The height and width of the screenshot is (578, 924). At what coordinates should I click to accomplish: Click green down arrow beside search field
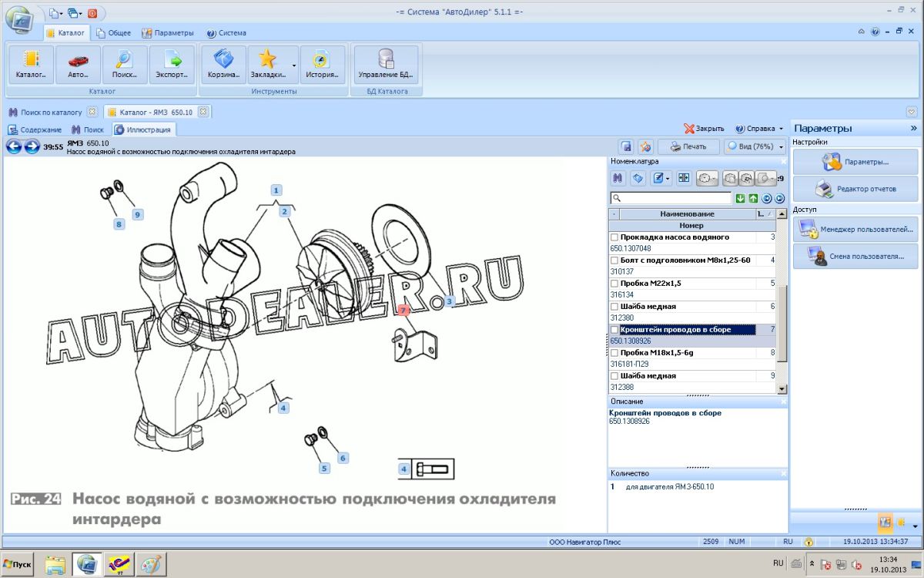click(740, 199)
